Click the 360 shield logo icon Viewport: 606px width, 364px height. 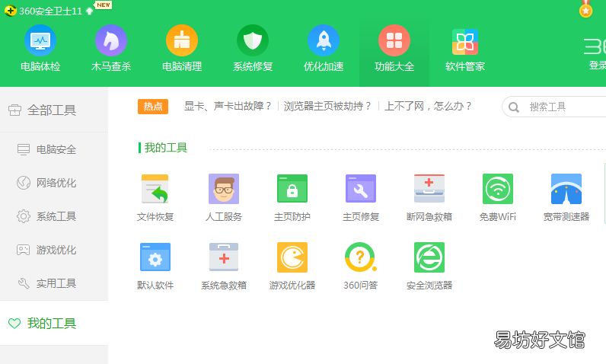[10, 11]
